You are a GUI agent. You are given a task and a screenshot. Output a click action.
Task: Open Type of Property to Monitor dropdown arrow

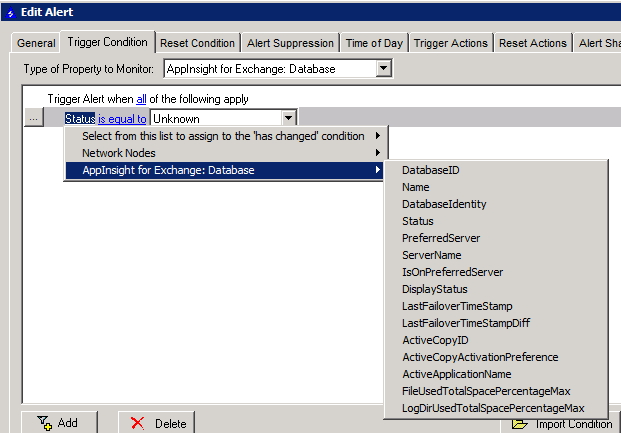coord(383,69)
